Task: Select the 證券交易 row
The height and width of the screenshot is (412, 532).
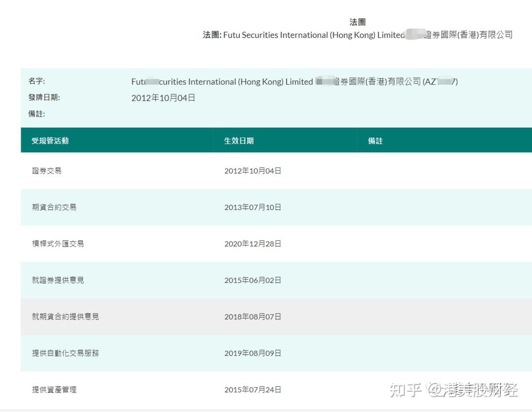Action: click(276, 171)
